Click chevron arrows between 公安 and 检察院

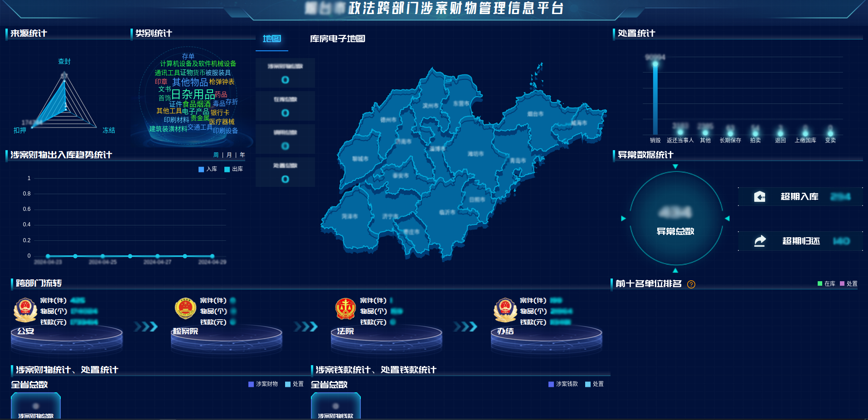click(x=146, y=327)
